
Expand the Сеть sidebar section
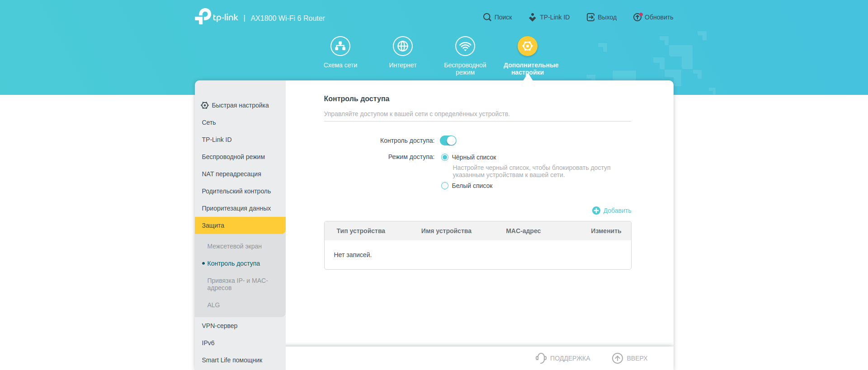(209, 122)
